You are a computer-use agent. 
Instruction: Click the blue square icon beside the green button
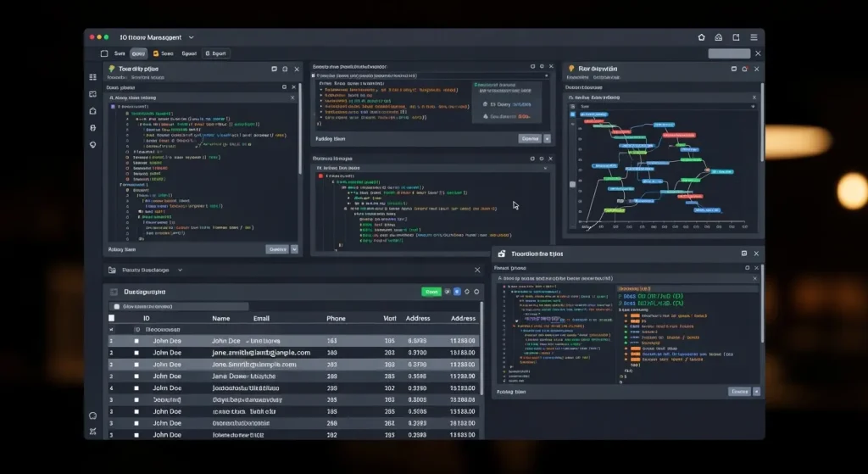[x=457, y=292]
